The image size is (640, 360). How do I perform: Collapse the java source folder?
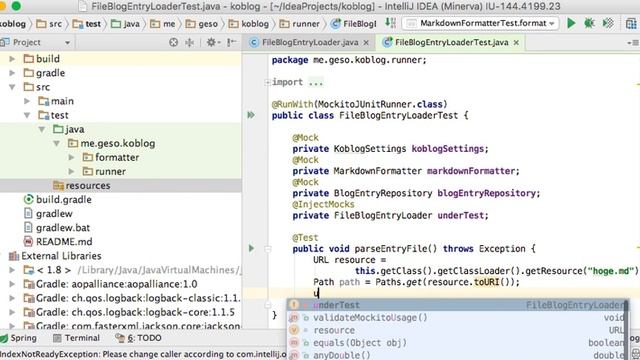pyautogui.click(x=42, y=129)
